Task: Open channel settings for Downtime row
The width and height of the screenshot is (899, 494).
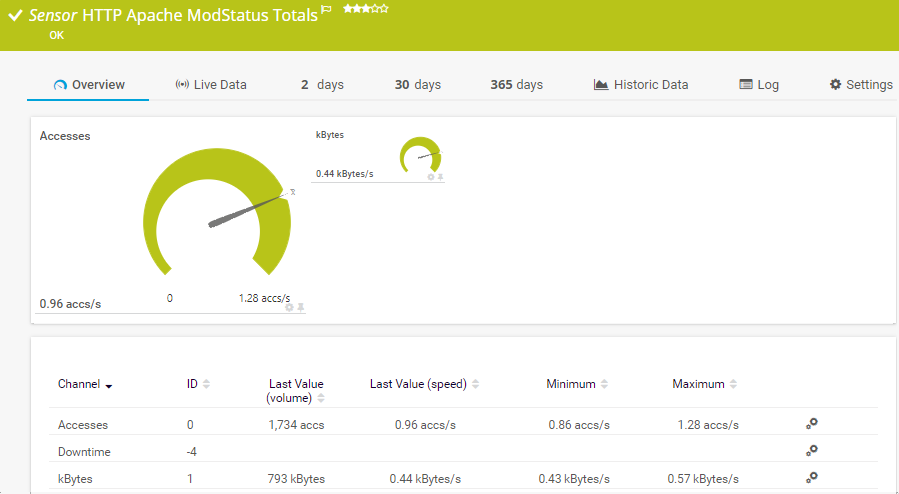Action: 812,451
